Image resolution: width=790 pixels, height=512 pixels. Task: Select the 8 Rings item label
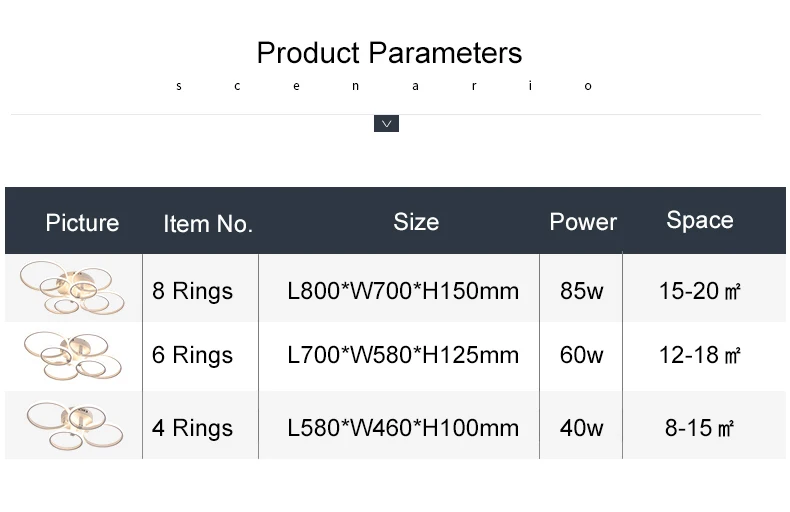click(x=192, y=291)
